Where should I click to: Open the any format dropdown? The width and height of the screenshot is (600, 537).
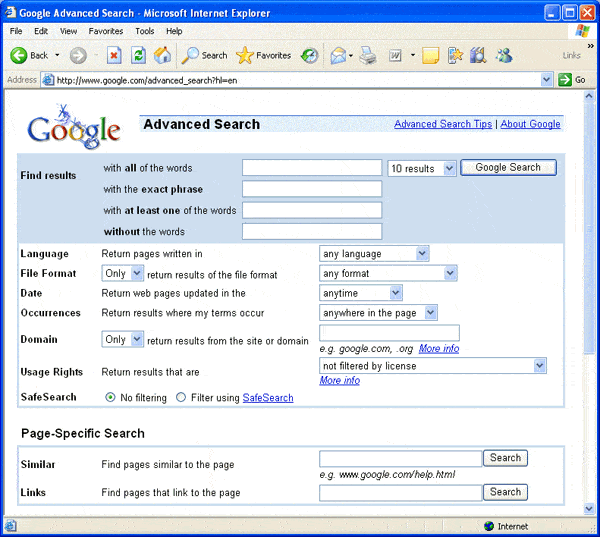click(388, 273)
